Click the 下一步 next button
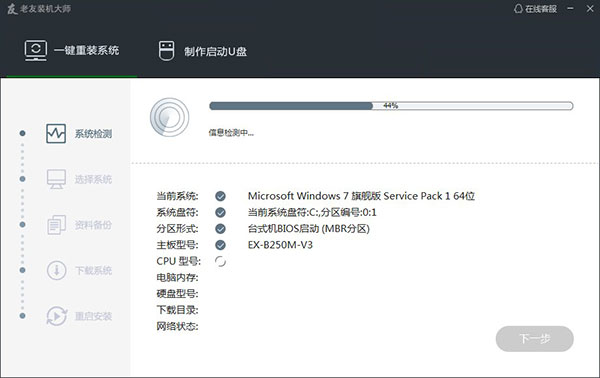This screenshot has width=600, height=378. 535,339
